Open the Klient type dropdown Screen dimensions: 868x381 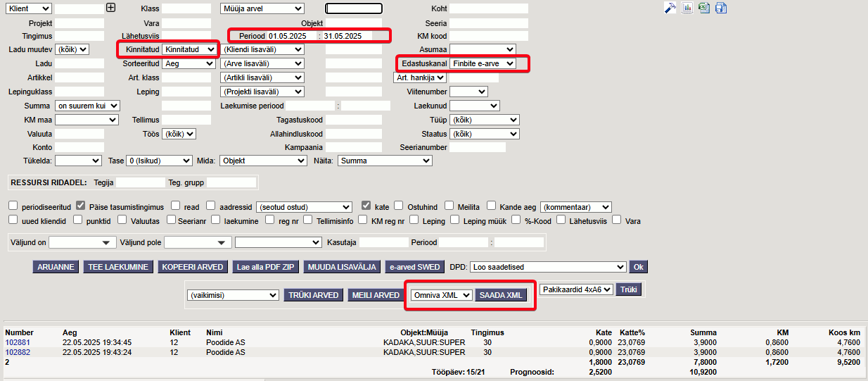pos(27,8)
